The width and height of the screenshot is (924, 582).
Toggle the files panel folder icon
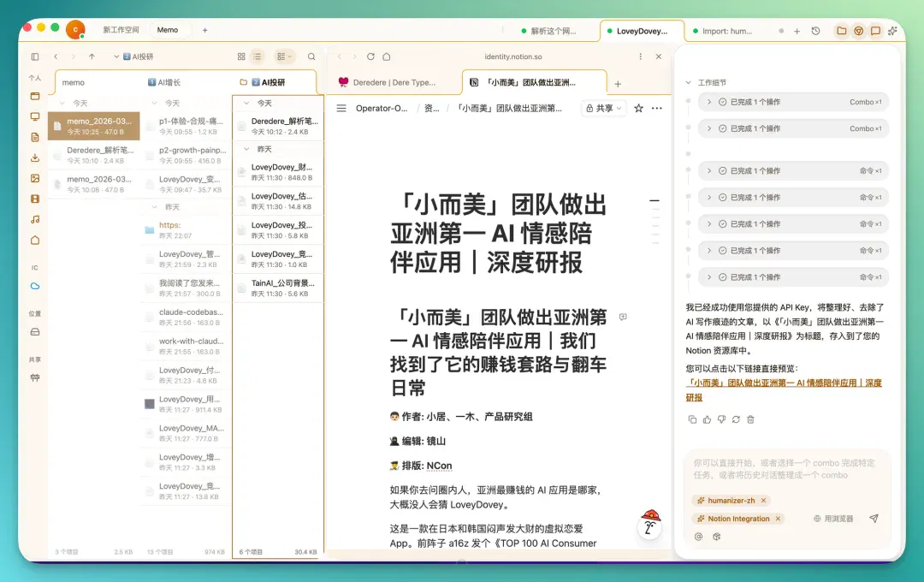click(x=842, y=31)
